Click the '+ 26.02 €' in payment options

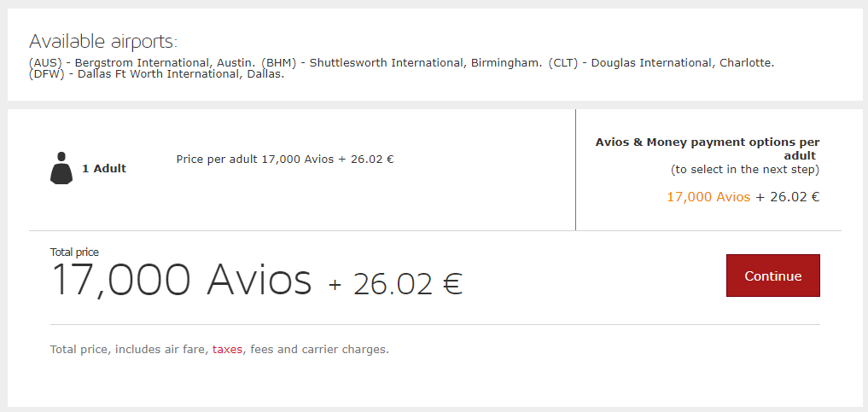pyautogui.click(x=788, y=197)
